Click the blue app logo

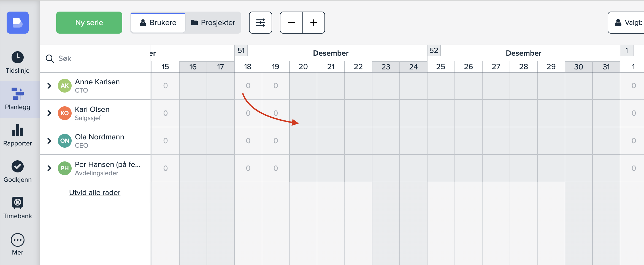[18, 23]
